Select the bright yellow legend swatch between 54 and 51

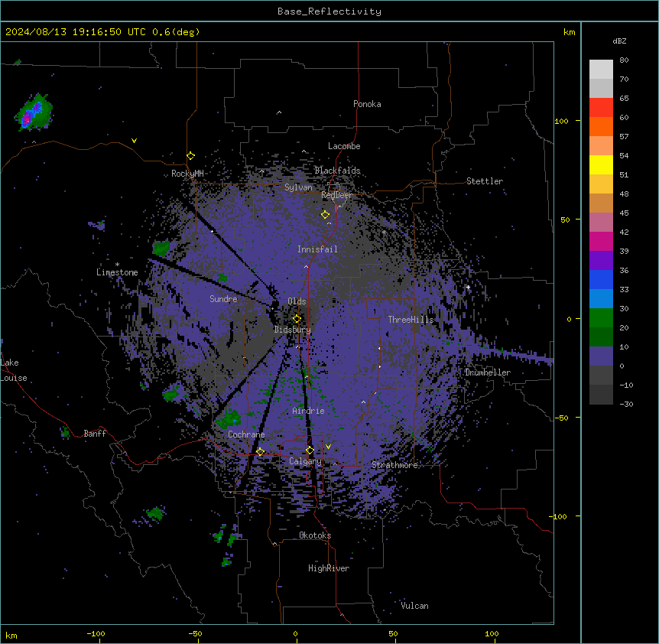tap(601, 165)
